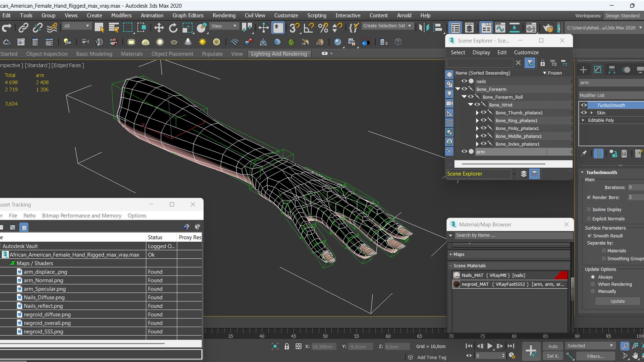Click the Link selection icon

(x=23, y=28)
